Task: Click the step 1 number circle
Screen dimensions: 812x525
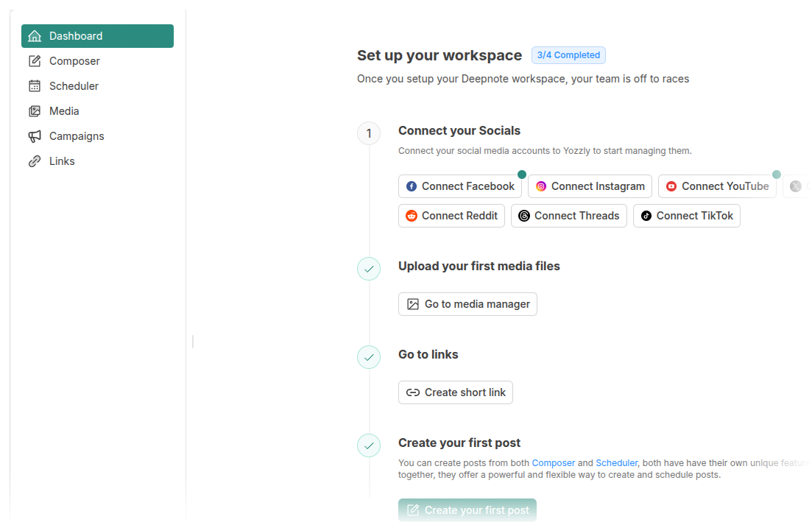Action: (369, 133)
